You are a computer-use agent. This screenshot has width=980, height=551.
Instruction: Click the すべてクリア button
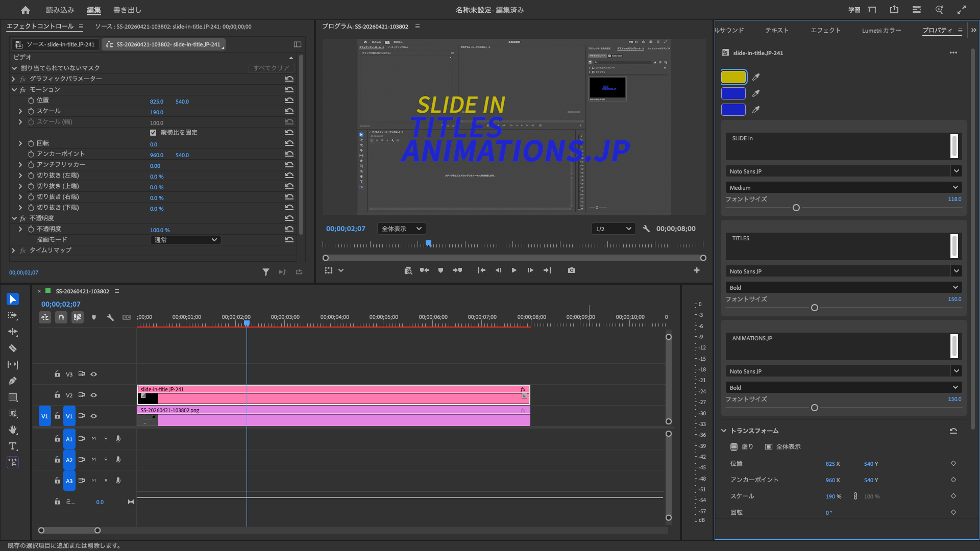click(x=271, y=68)
